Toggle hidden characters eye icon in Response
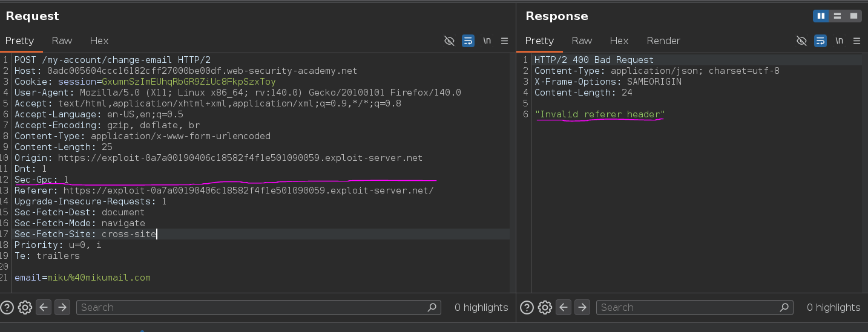868x332 pixels. [x=801, y=41]
